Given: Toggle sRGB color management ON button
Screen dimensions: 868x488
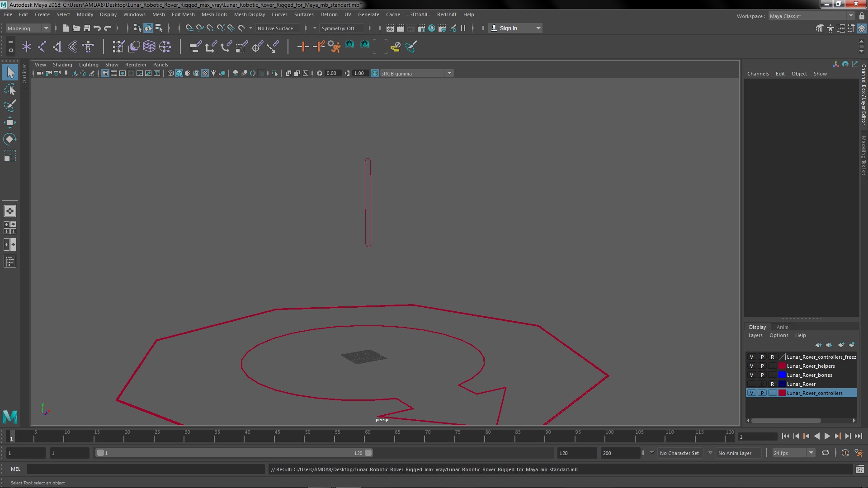Looking at the screenshot, I should [375, 73].
